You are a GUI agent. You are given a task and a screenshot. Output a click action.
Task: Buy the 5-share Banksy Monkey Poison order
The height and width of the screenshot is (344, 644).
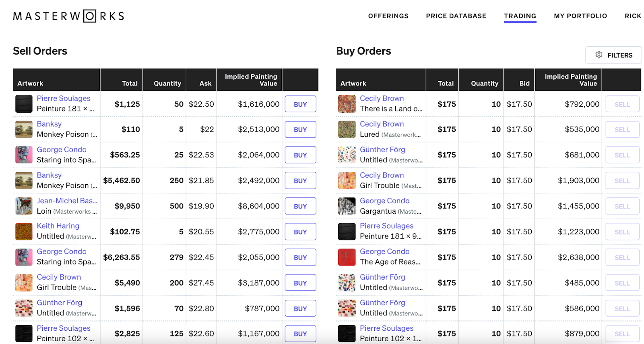click(300, 130)
